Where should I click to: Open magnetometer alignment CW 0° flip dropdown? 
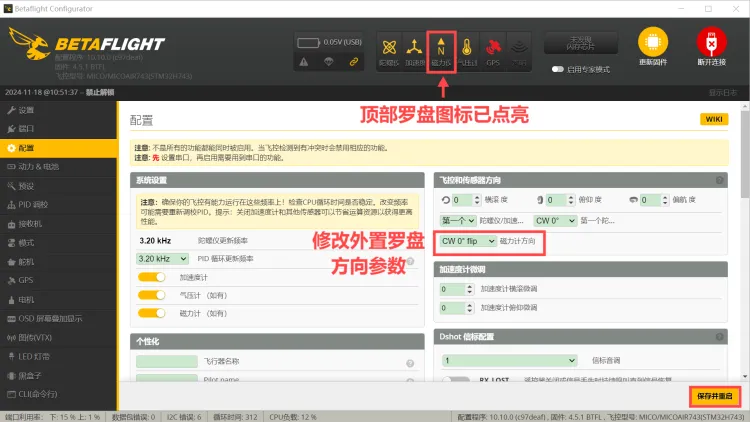[x=468, y=241]
